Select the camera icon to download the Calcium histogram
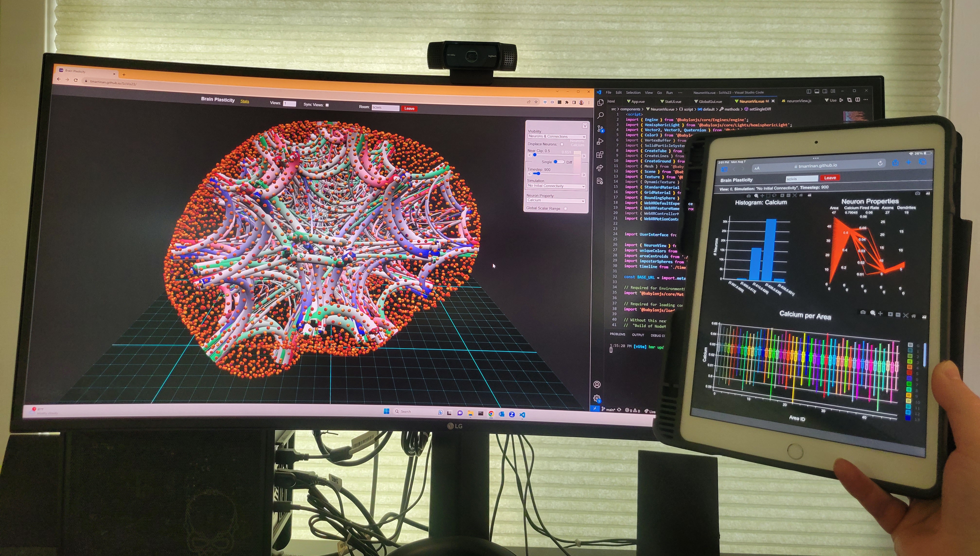Image resolution: width=980 pixels, height=556 pixels. click(749, 196)
